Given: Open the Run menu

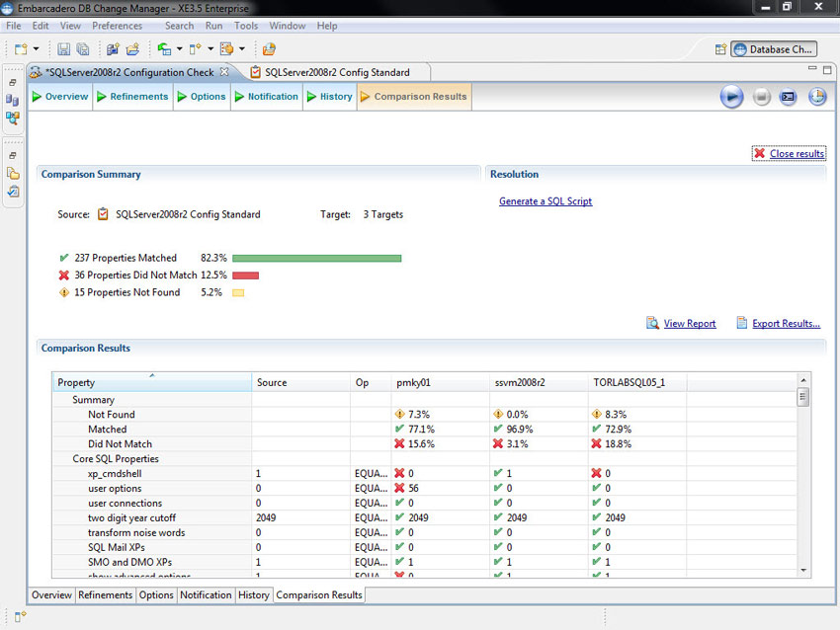Looking at the screenshot, I should (213, 26).
